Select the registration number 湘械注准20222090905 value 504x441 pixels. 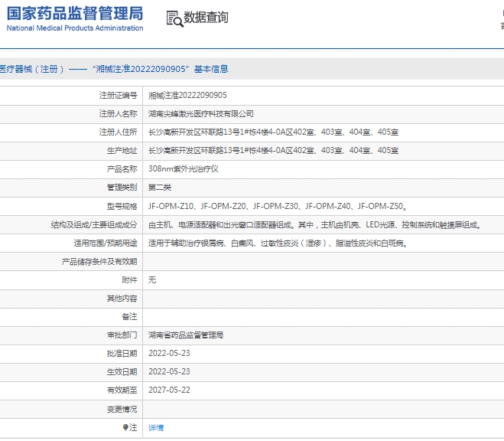tap(187, 96)
